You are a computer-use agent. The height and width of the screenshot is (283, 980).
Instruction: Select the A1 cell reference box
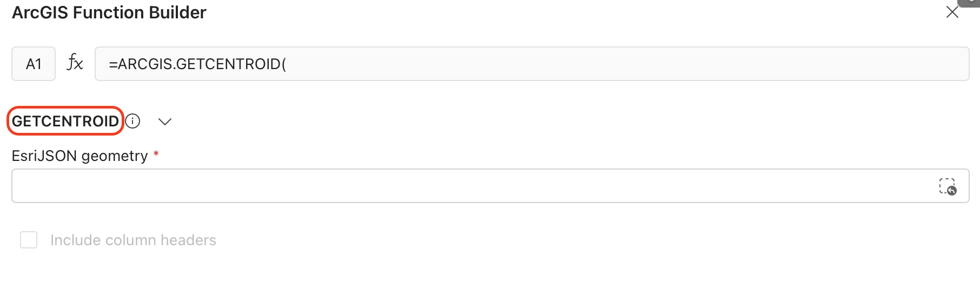coord(34,64)
